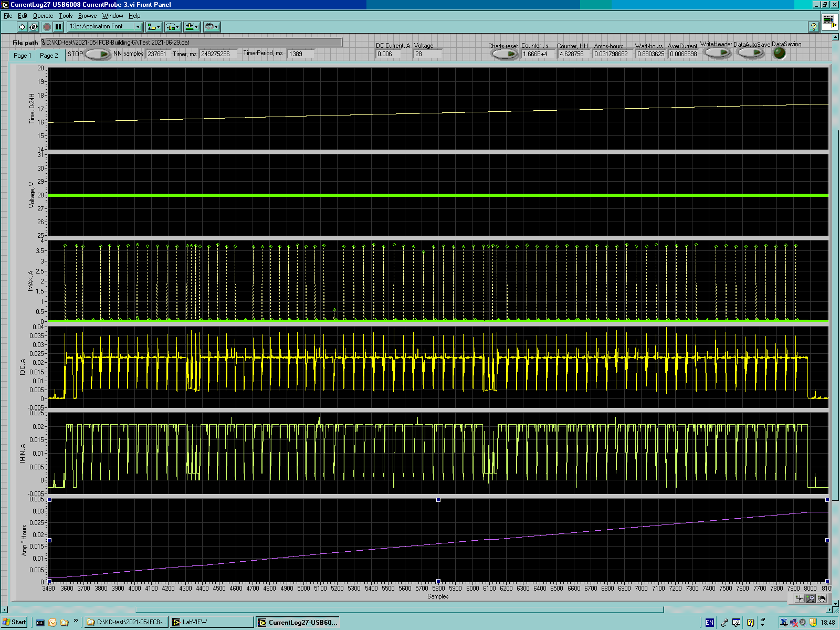
Task: Click the left arrow of horizontal scrollbar
Action: [5, 610]
